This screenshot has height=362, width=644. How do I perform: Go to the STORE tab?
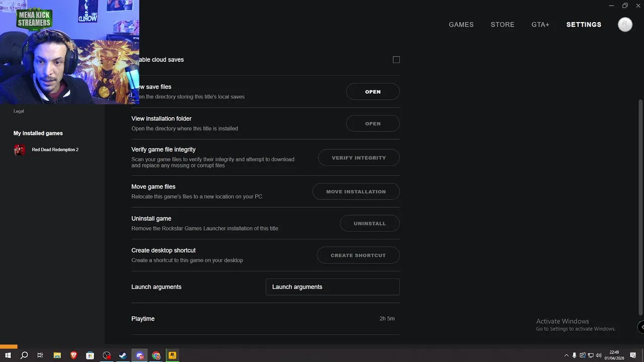tap(503, 25)
